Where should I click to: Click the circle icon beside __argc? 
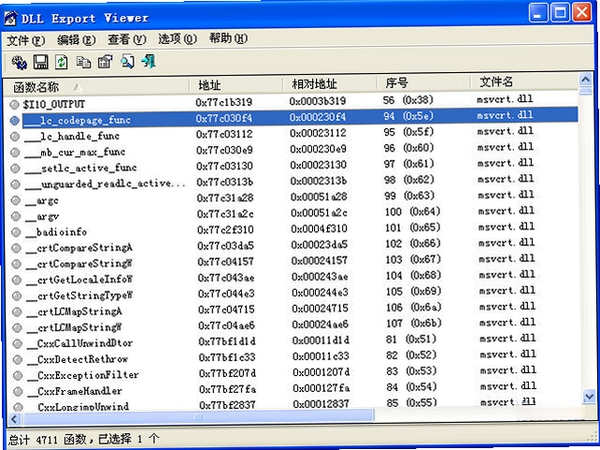coord(15,200)
